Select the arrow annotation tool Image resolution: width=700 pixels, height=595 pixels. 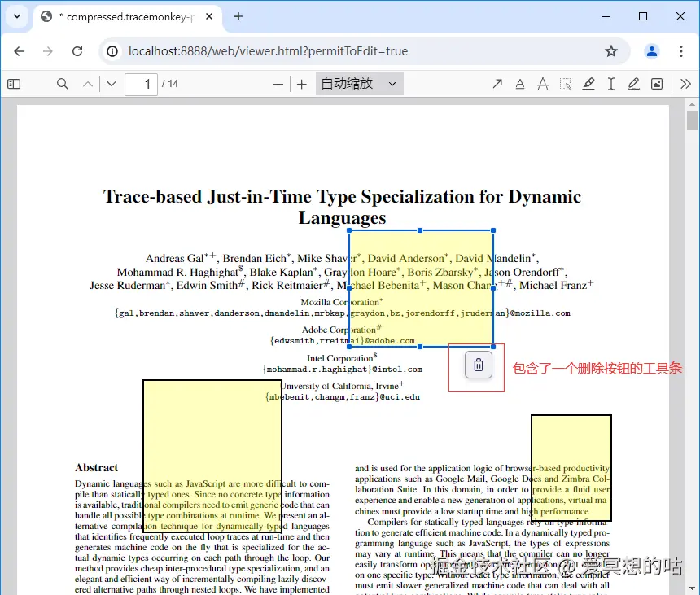click(497, 84)
